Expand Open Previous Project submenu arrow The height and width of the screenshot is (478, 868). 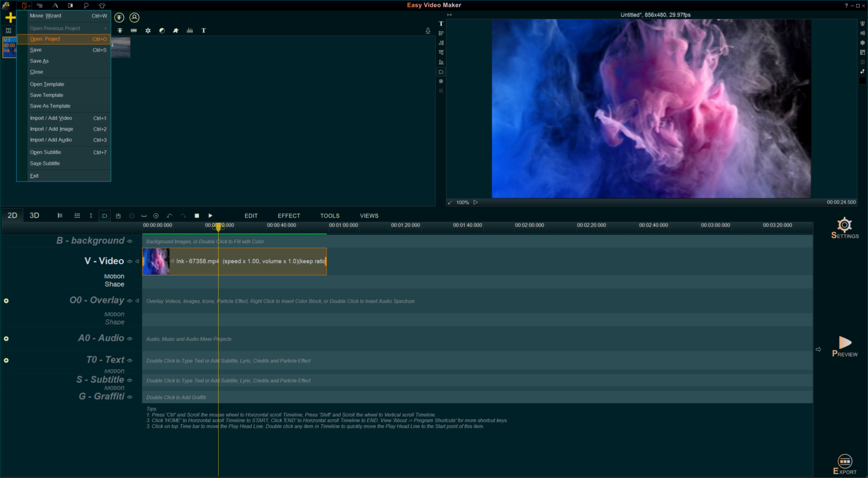[105, 28]
